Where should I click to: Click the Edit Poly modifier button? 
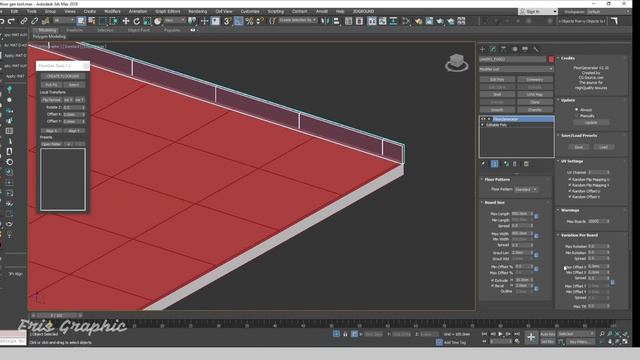coord(497,79)
